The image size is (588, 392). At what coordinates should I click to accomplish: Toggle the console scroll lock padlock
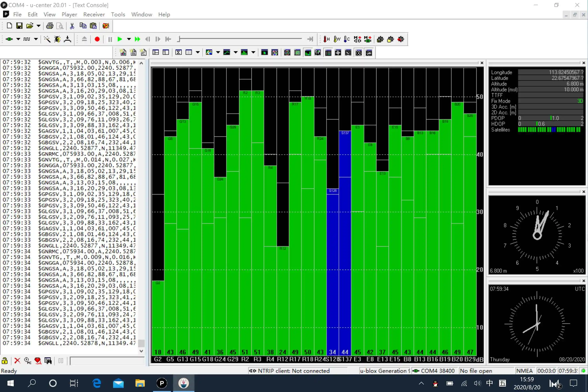pyautogui.click(x=5, y=360)
